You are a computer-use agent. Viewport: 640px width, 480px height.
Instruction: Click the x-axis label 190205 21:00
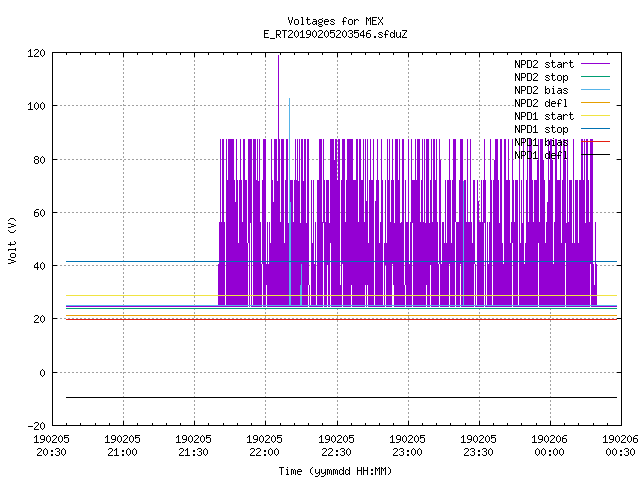[122, 446]
